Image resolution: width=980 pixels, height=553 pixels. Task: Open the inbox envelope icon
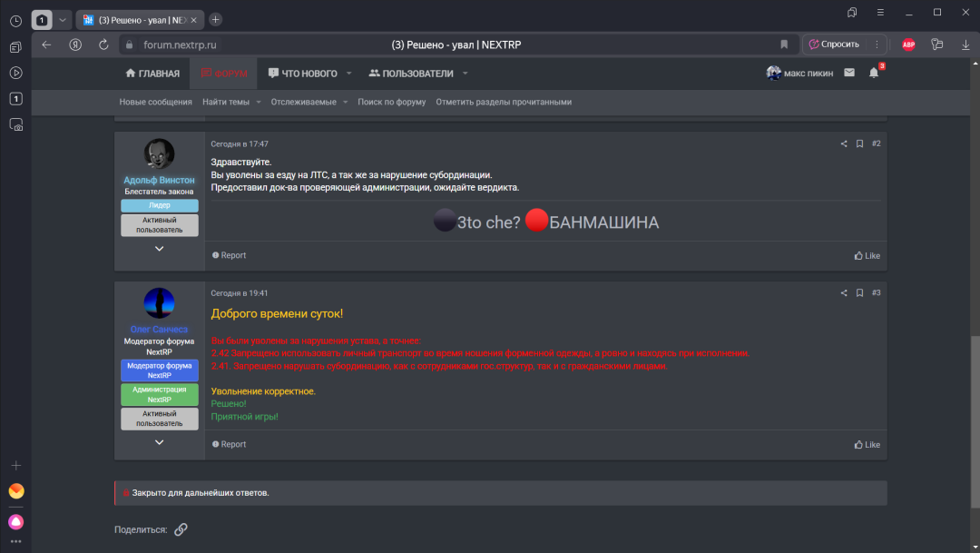(x=849, y=73)
